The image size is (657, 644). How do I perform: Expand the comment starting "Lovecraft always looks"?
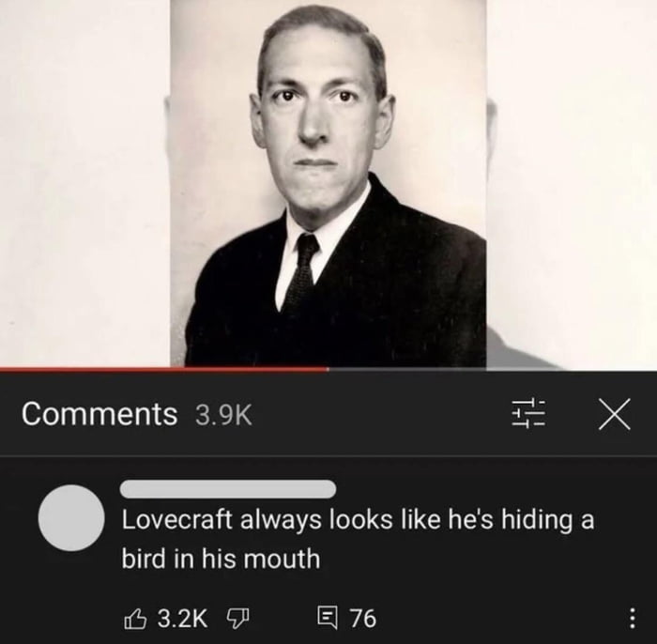[x=358, y=539]
